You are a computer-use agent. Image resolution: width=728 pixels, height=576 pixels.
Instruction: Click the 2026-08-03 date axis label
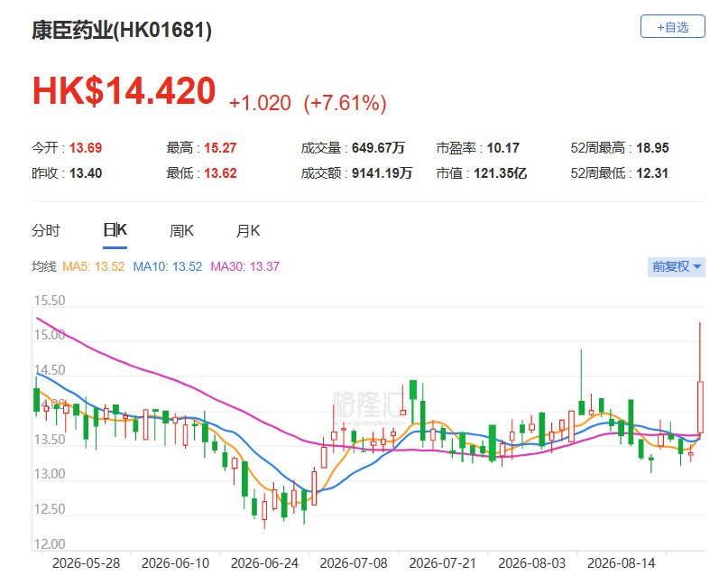(x=532, y=563)
